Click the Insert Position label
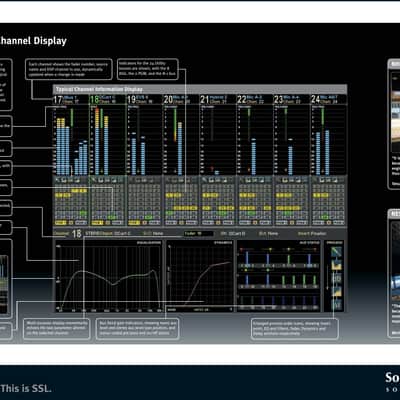This screenshot has height=400, width=400. pyautogui.click(x=312, y=234)
